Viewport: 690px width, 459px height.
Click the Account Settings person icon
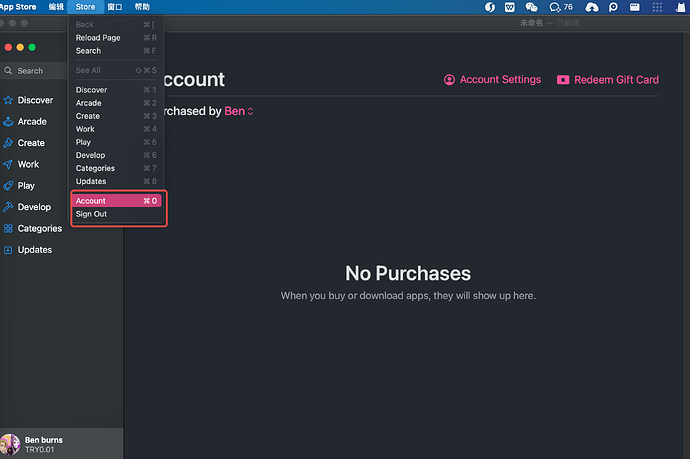[x=449, y=80]
